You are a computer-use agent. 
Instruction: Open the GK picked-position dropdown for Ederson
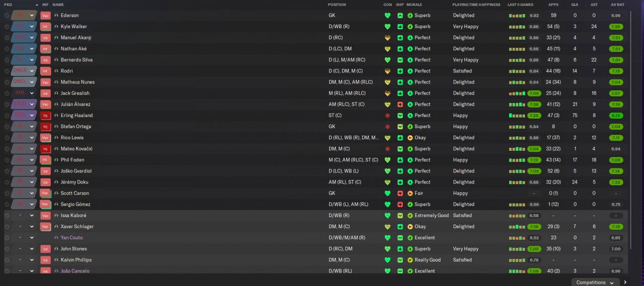pos(24,16)
